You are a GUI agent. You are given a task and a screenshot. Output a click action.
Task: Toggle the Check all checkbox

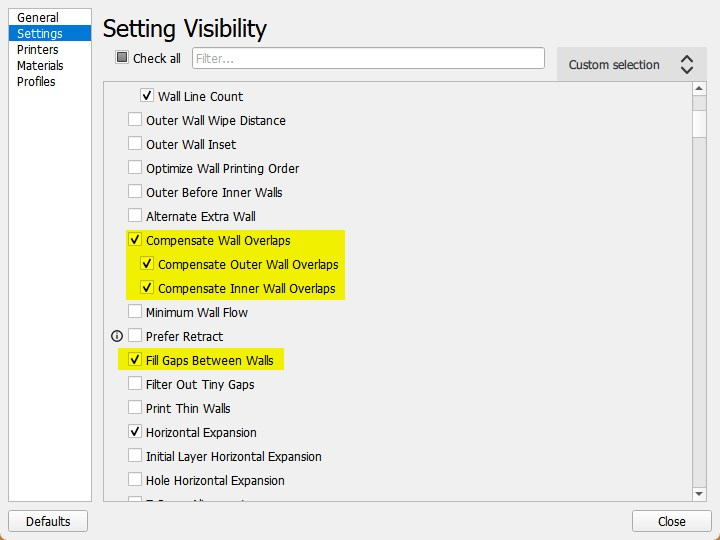pyautogui.click(x=122, y=58)
